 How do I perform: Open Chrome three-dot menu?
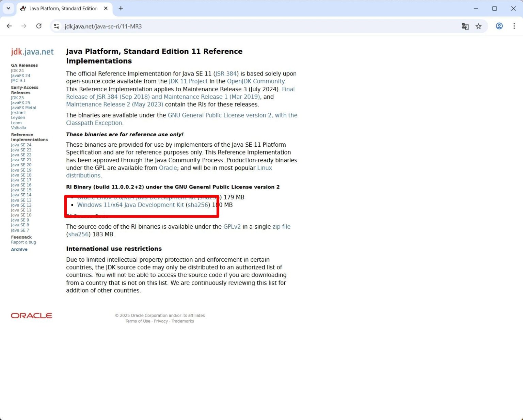514,26
